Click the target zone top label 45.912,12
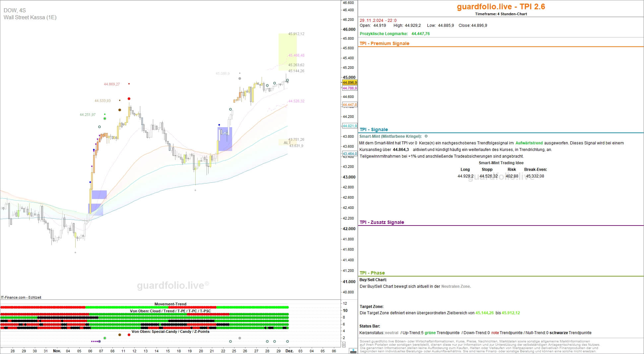 pyautogui.click(x=296, y=34)
